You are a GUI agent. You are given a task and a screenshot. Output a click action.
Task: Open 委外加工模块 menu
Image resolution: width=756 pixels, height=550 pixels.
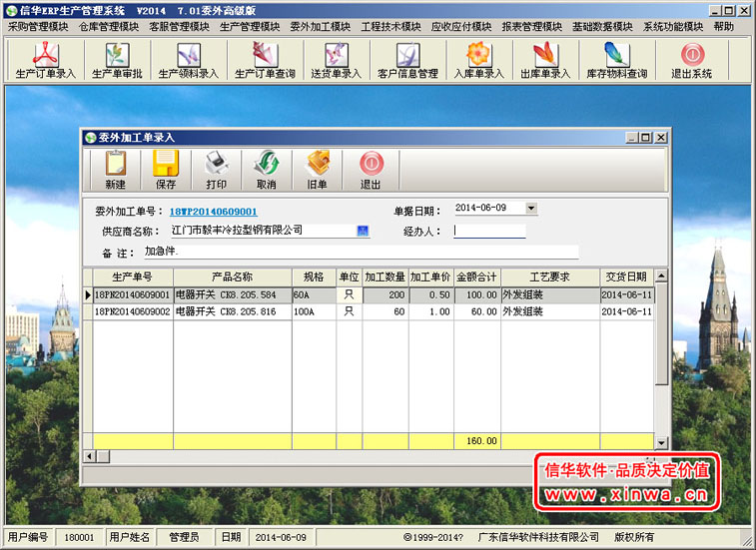[321, 27]
